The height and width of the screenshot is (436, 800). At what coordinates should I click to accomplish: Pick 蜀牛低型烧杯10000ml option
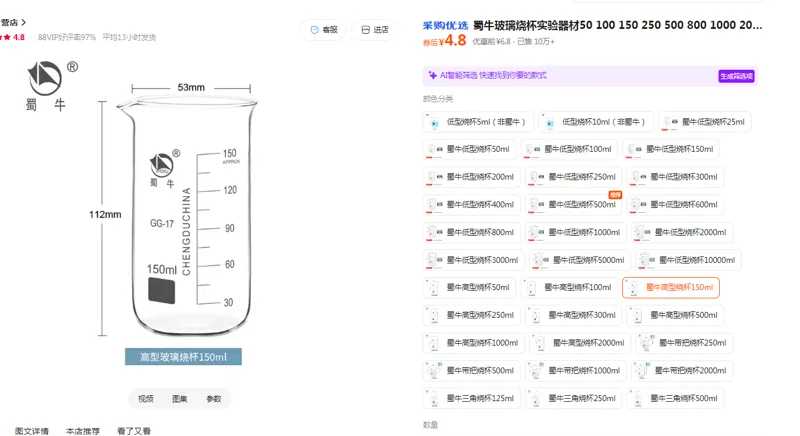[688, 260]
